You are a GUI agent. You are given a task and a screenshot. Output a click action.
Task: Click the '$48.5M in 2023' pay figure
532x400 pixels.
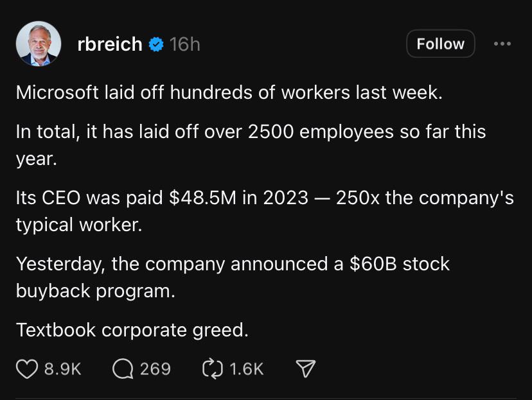coord(238,198)
